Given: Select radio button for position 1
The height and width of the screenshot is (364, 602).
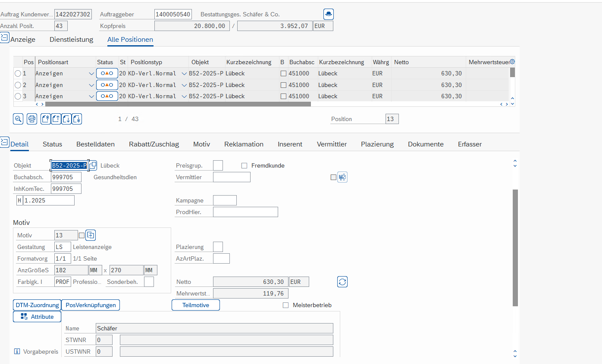Looking at the screenshot, I should [18, 74].
